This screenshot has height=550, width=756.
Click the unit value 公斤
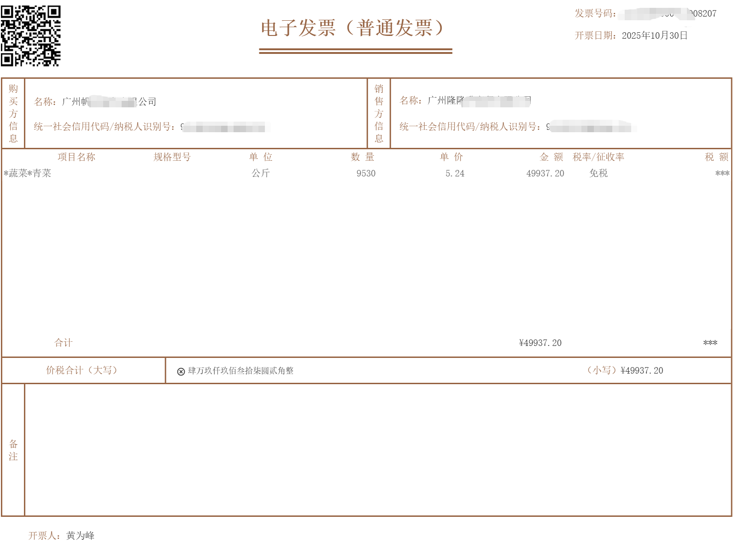tap(261, 174)
